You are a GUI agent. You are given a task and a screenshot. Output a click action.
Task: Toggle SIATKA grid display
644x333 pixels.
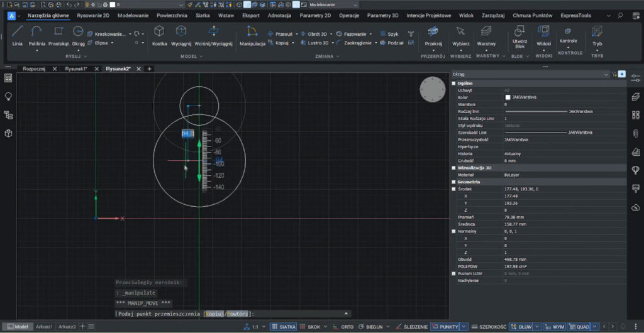click(284, 327)
